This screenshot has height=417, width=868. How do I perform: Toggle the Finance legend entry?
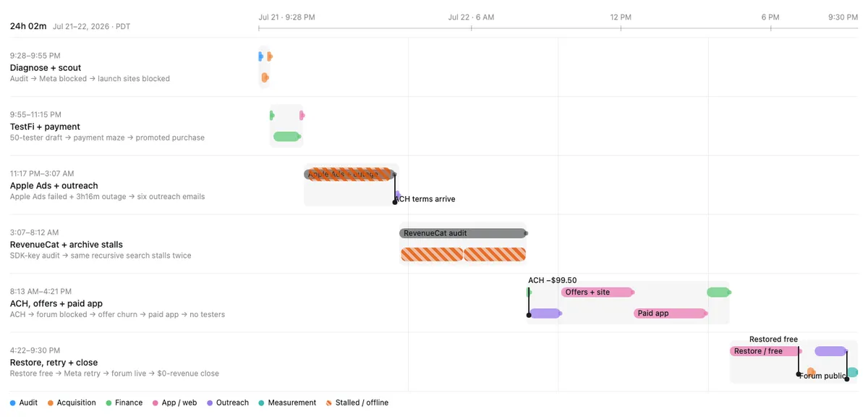pos(124,403)
